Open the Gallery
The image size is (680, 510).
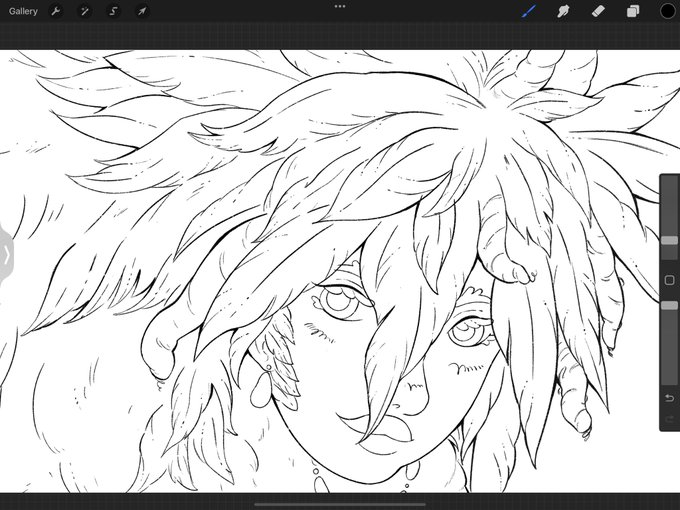[23, 11]
